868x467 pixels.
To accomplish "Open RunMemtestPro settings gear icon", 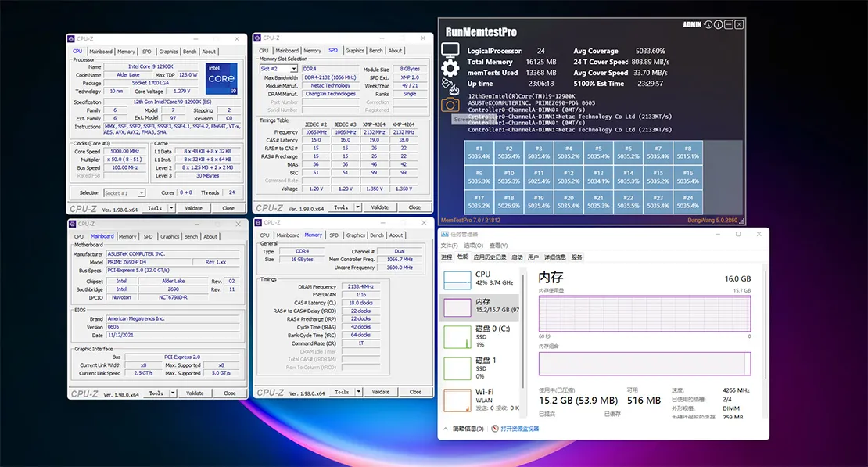I will (x=450, y=68).
